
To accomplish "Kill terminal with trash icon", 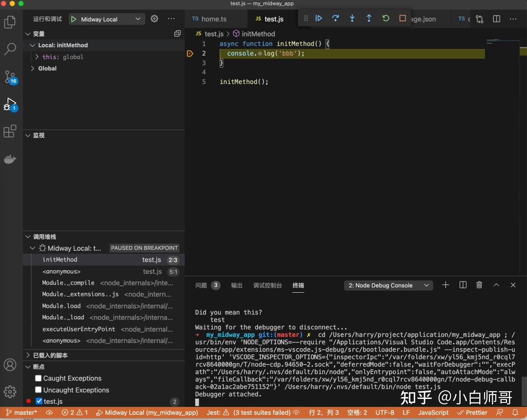I will point(479,285).
